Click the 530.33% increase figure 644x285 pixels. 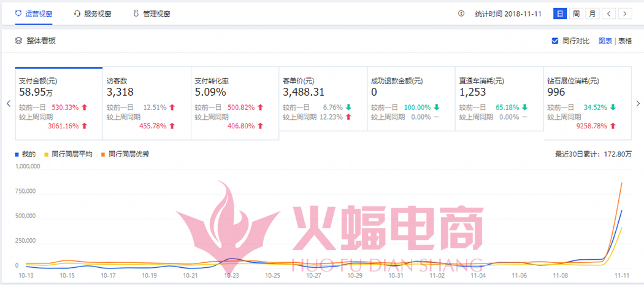[x=65, y=107]
